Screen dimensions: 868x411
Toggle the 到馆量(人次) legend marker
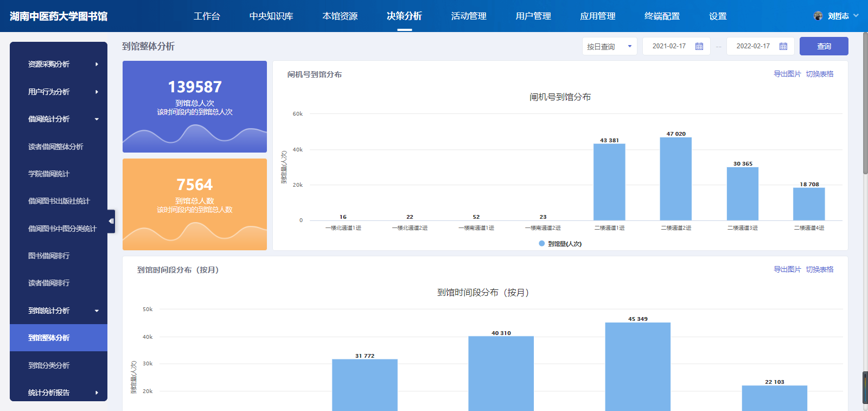541,244
